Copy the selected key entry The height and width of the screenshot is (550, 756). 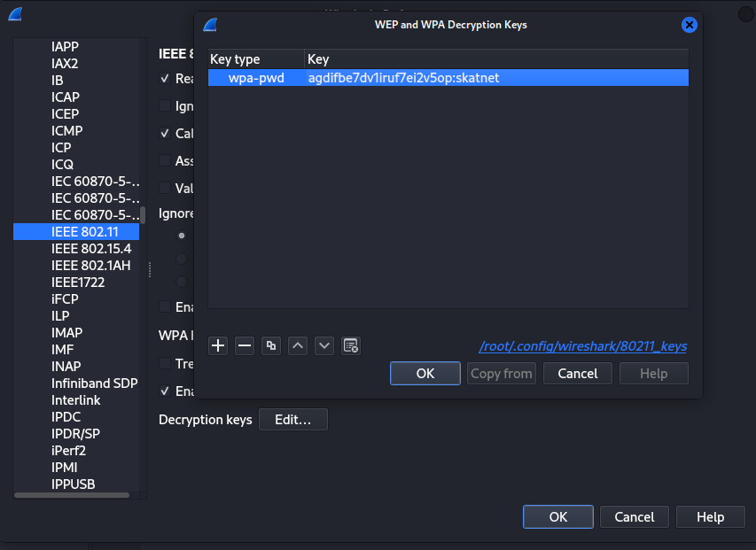271,345
